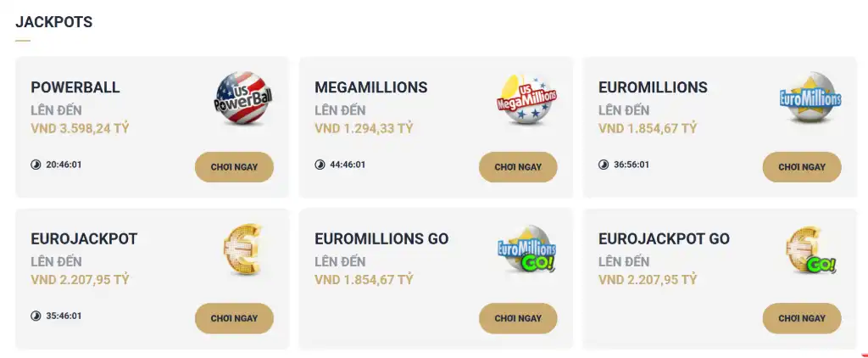868x358 pixels.
Task: Click the EuroMillions GO! logo
Action: point(526,251)
